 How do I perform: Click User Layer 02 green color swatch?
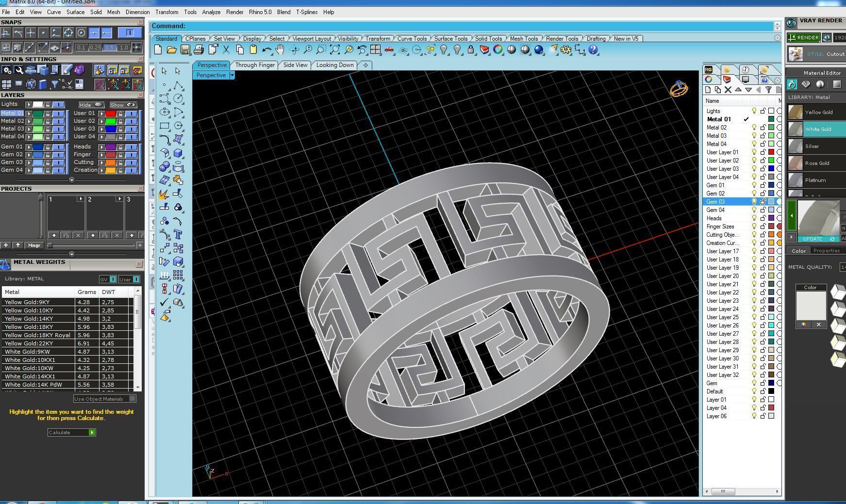(771, 161)
